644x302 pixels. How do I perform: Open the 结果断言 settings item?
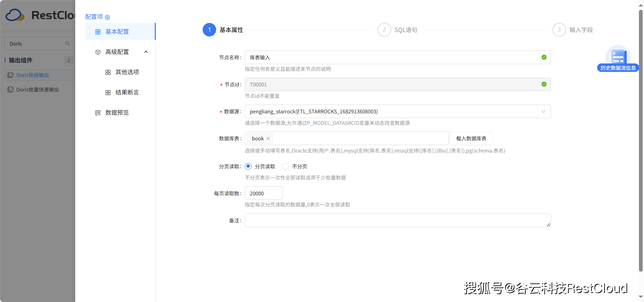point(127,92)
